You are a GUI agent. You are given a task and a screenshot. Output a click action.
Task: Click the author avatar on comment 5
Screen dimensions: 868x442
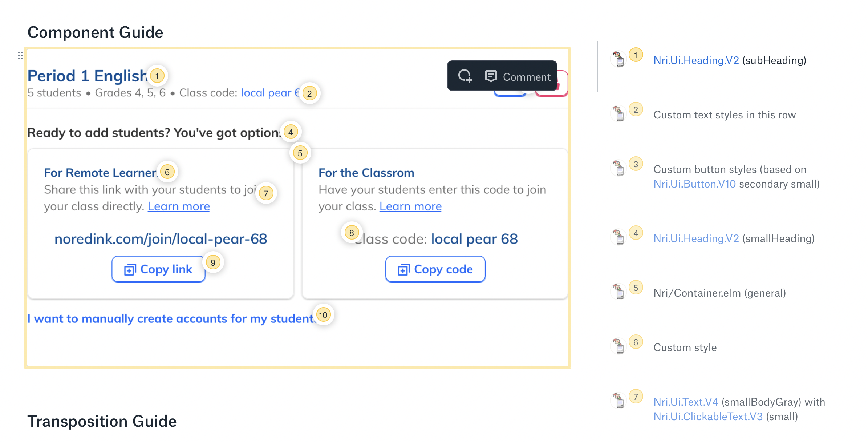point(618,292)
